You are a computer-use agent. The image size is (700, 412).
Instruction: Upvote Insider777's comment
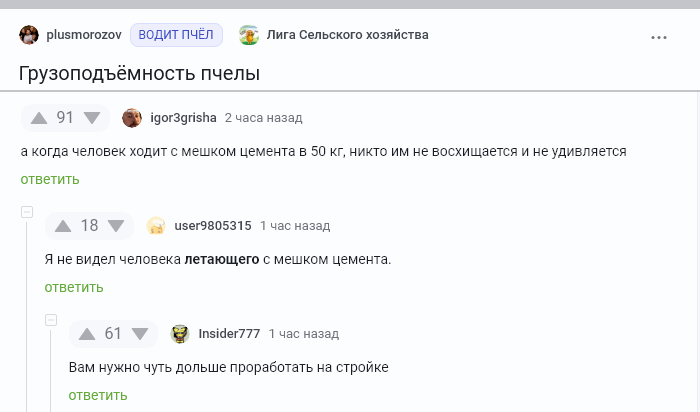[87, 334]
